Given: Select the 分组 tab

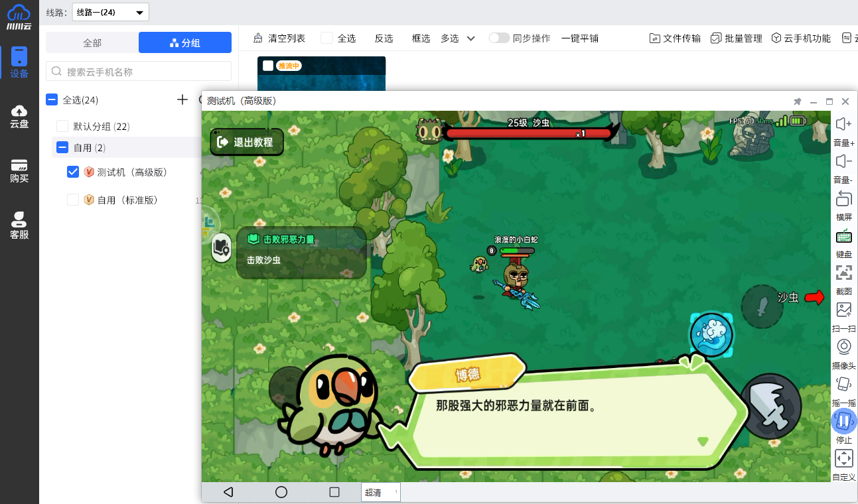Looking at the screenshot, I should 184,42.
